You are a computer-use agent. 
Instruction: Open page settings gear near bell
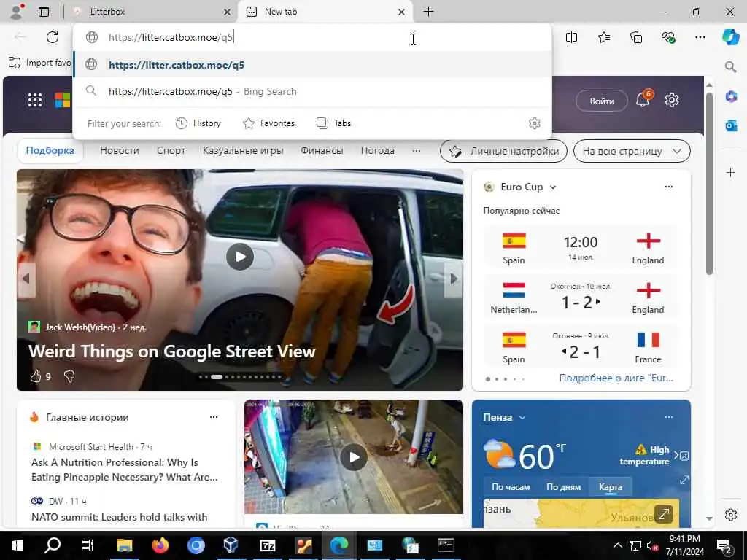click(672, 100)
